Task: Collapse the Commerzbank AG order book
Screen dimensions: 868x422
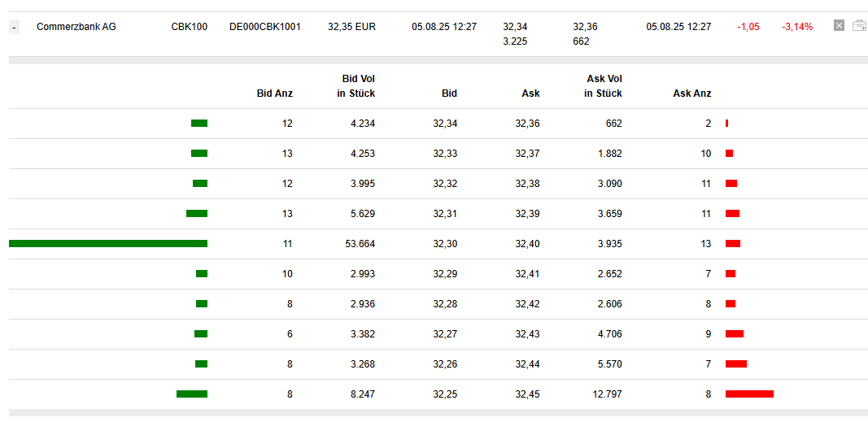Action: pos(15,27)
